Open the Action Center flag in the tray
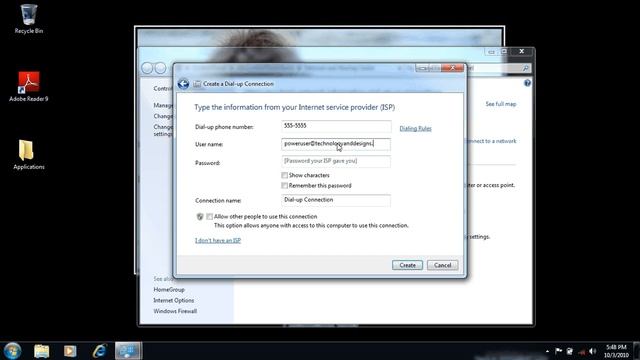The image size is (640, 360). tap(558, 351)
